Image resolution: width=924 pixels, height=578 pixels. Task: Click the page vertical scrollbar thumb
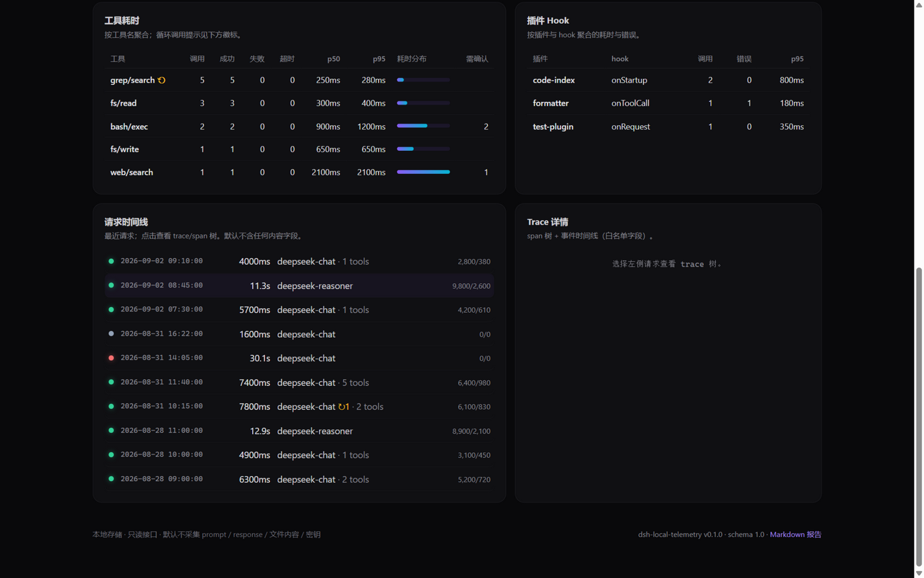point(919,416)
